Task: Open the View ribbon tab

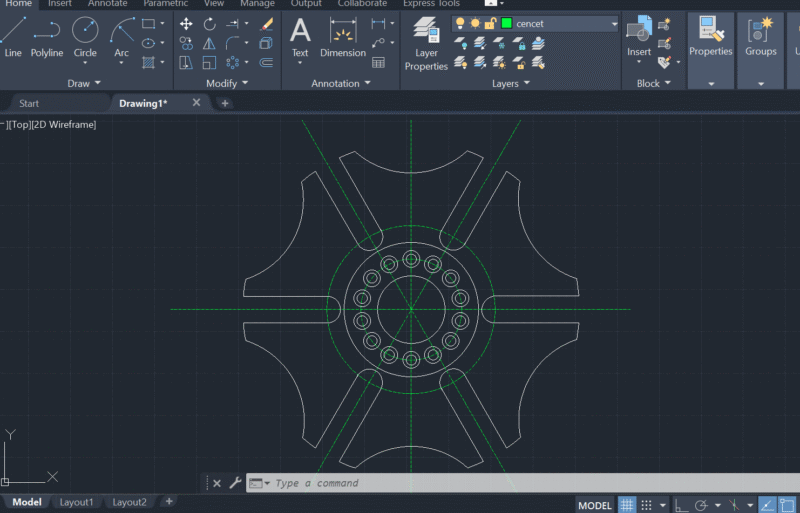Action: [x=214, y=4]
